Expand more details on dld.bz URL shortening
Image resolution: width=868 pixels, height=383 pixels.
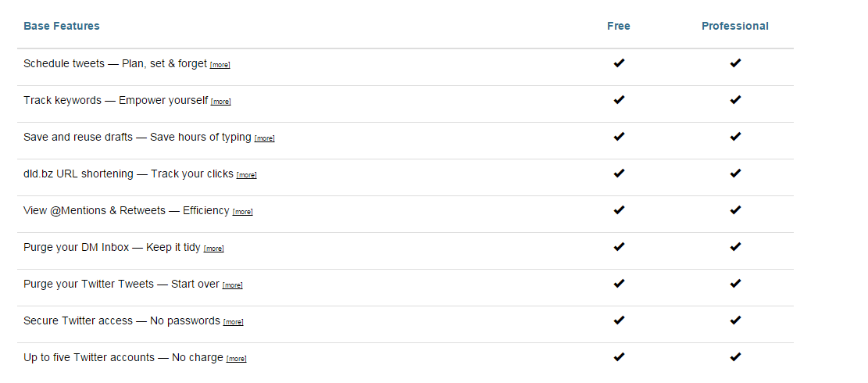(246, 175)
